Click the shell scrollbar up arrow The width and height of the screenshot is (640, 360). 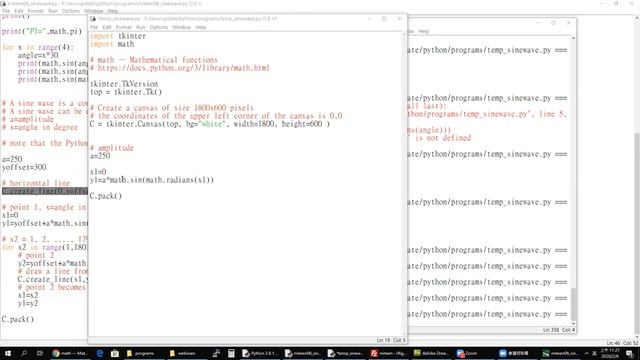pos(573,38)
